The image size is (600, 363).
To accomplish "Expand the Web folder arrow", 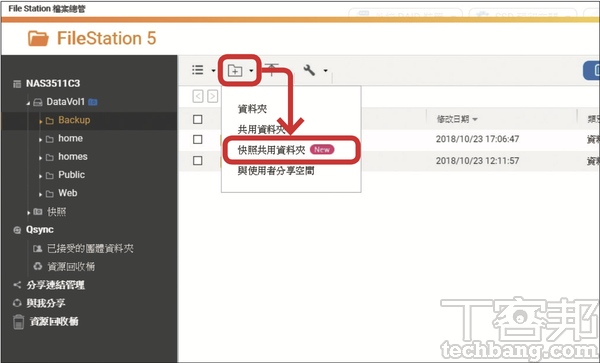I will tap(41, 194).
